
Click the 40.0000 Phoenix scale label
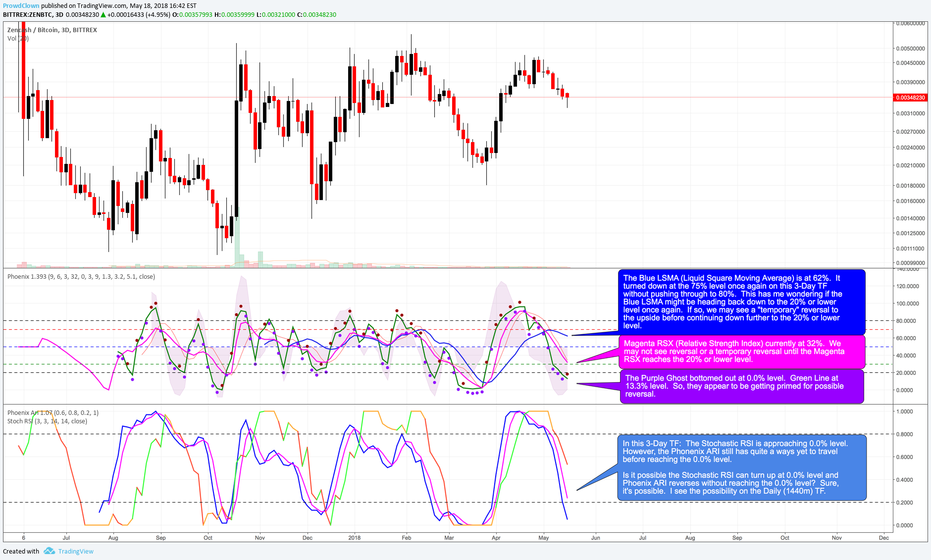907,356
